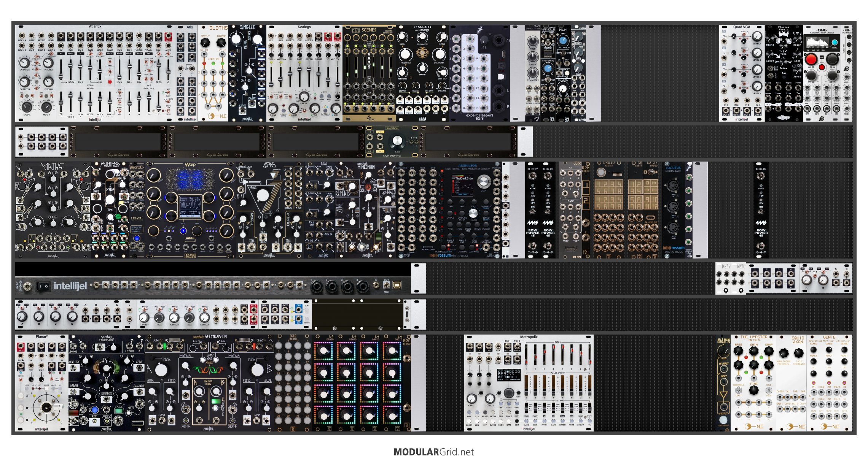This screenshot has width=868, height=460.
Task: Select the B32 Droid button module
Action: point(293,383)
